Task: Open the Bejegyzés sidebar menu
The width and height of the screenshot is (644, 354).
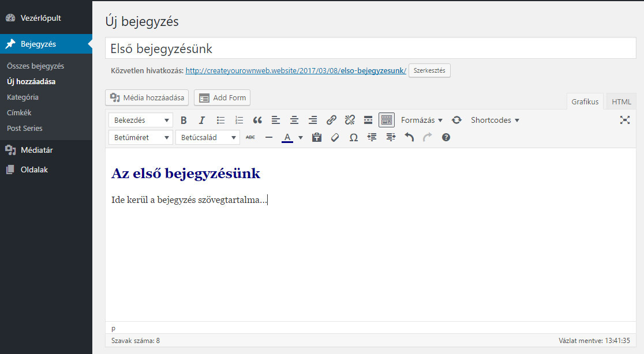Action: 46,44
